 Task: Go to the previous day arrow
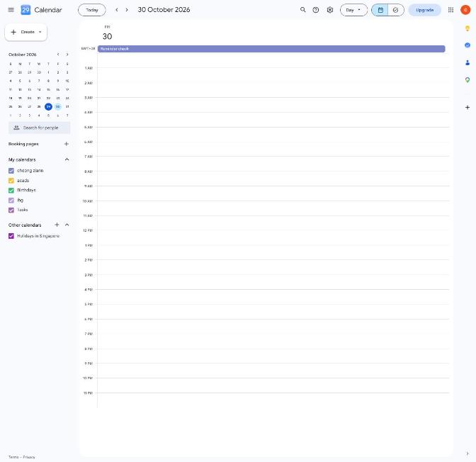[x=117, y=10]
